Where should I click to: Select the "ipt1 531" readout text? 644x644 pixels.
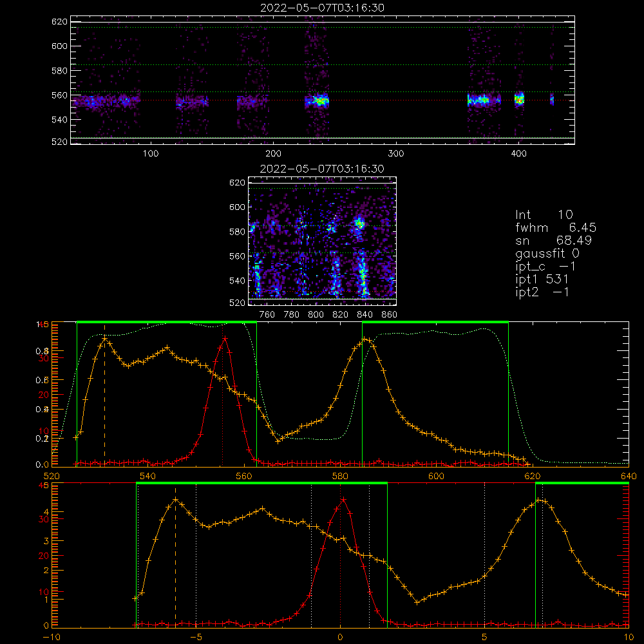542,279
